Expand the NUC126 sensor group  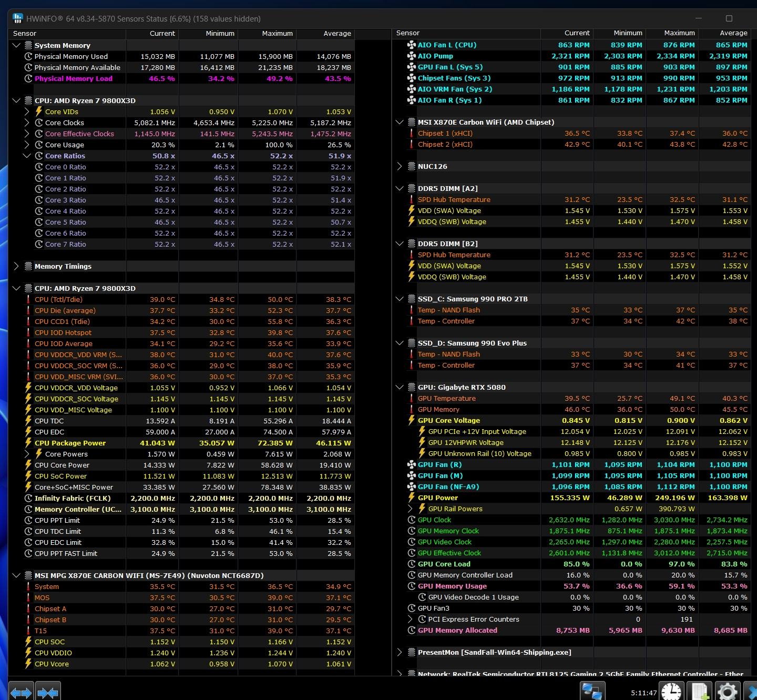click(x=400, y=166)
